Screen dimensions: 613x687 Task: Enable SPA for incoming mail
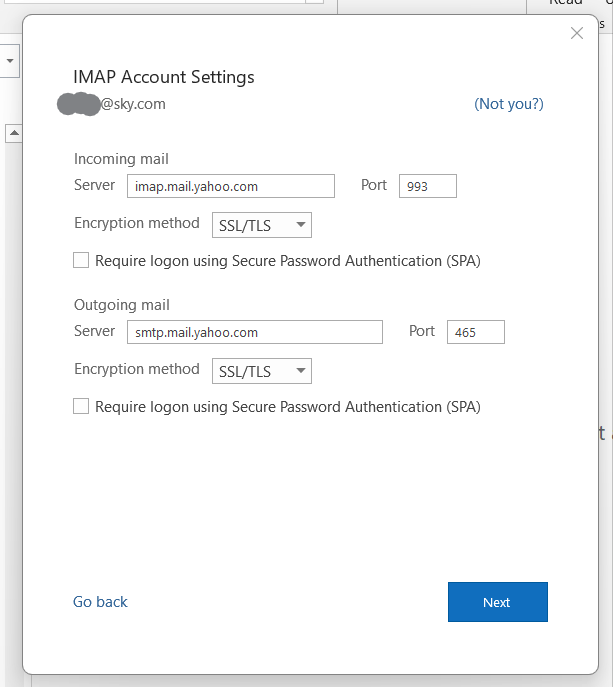click(x=81, y=260)
